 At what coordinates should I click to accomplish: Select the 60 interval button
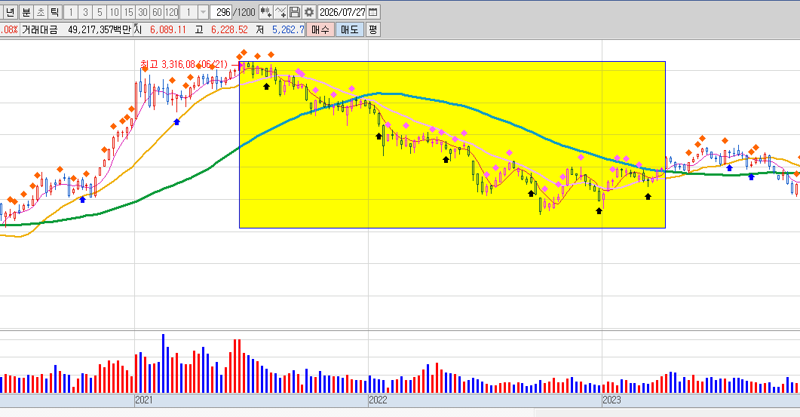pyautogui.click(x=157, y=12)
